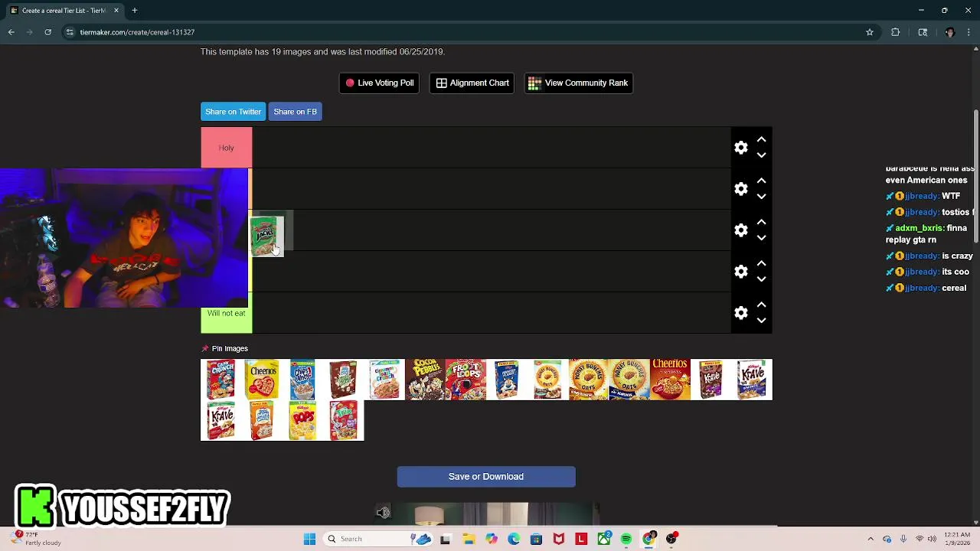Expand hidden system tray icons
The image size is (980, 551).
[871, 540]
